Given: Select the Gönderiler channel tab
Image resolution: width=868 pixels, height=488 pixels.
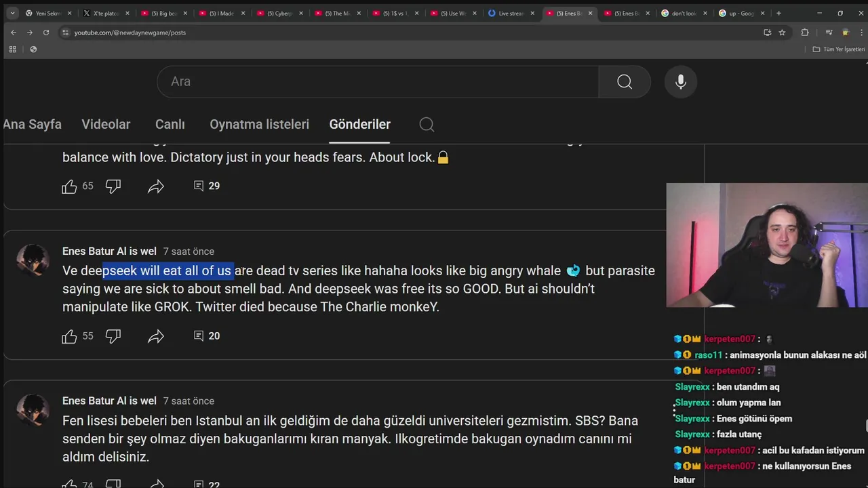Looking at the screenshot, I should (359, 125).
